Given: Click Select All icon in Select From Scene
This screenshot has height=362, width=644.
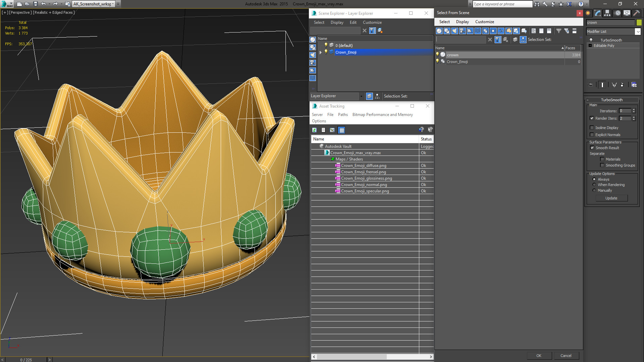Looking at the screenshot, I should coord(534,31).
